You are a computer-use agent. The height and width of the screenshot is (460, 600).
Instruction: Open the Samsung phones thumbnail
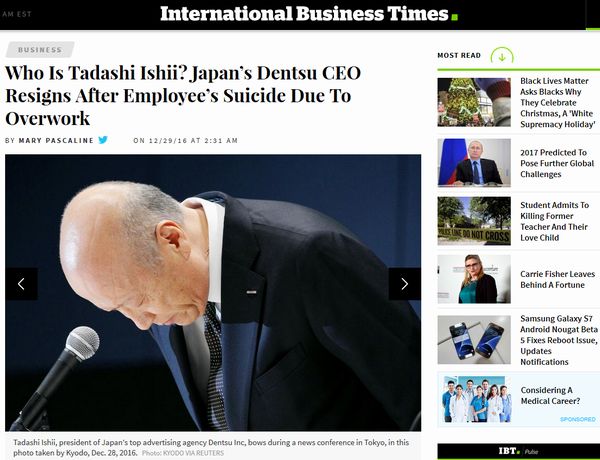[474, 340]
